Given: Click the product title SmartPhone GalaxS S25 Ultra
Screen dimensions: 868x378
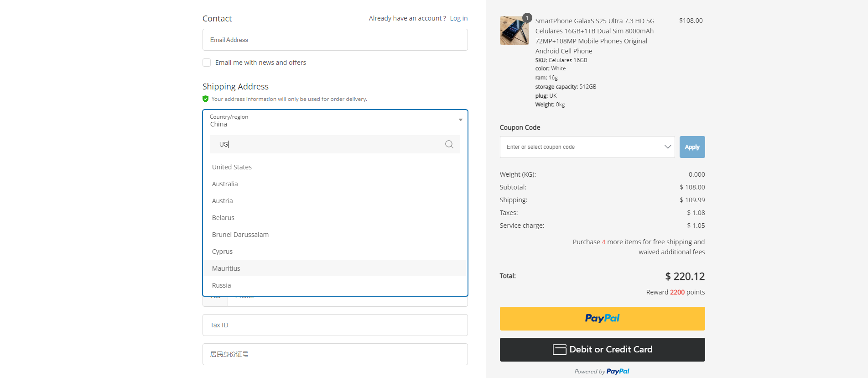Looking at the screenshot, I should [595, 36].
